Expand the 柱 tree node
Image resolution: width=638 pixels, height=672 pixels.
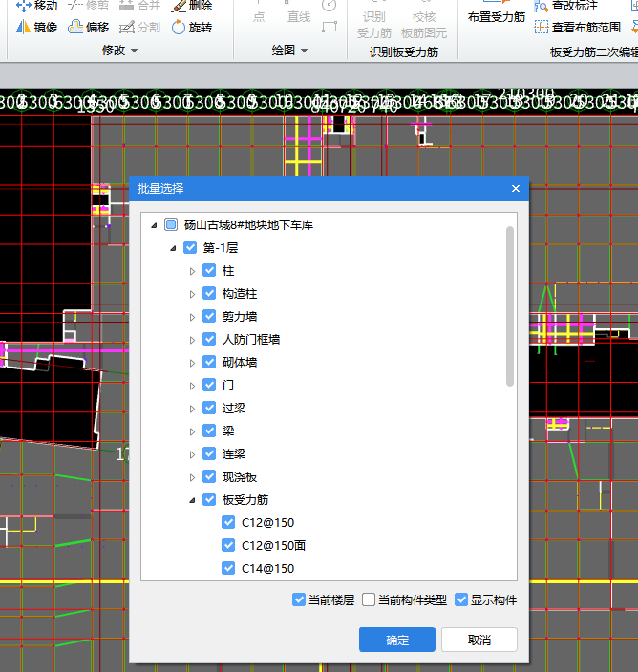click(192, 271)
